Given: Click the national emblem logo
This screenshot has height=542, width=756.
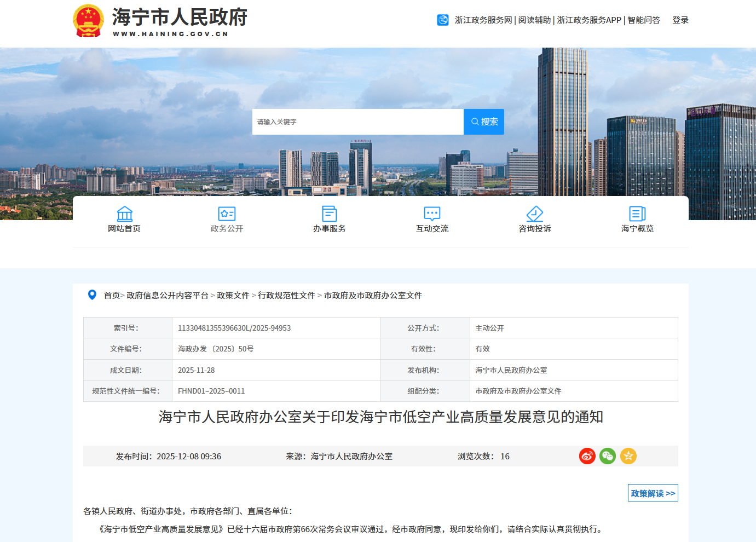Looking at the screenshot, I should coord(88,21).
